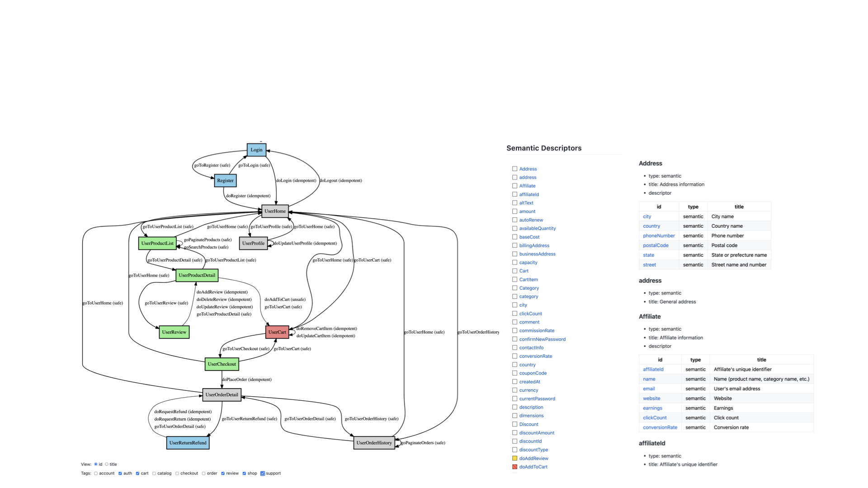The image size is (868, 488).
Task: Click the UserReview node
Action: pyautogui.click(x=174, y=332)
